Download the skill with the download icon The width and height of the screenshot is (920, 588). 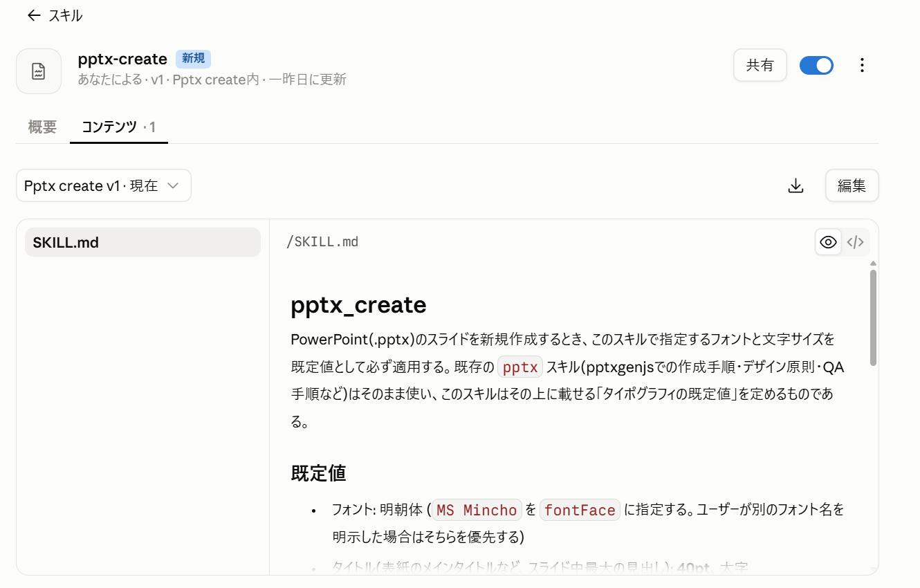[796, 185]
